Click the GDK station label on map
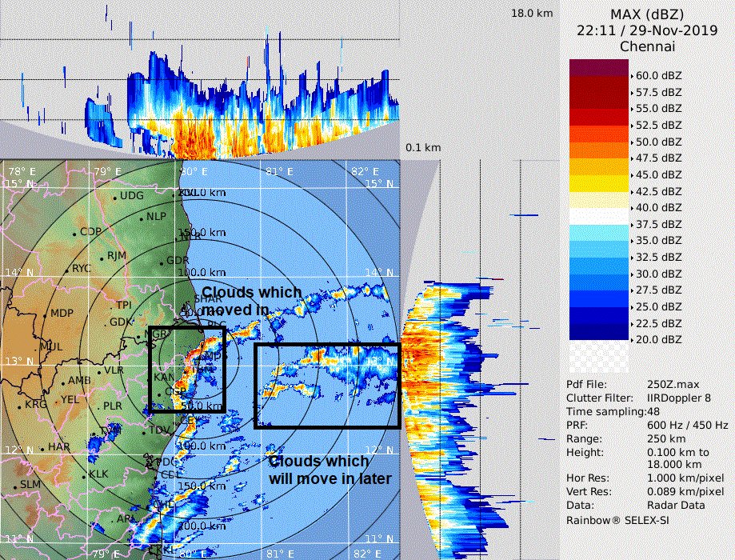This screenshot has width=735, height=560. [x=122, y=322]
